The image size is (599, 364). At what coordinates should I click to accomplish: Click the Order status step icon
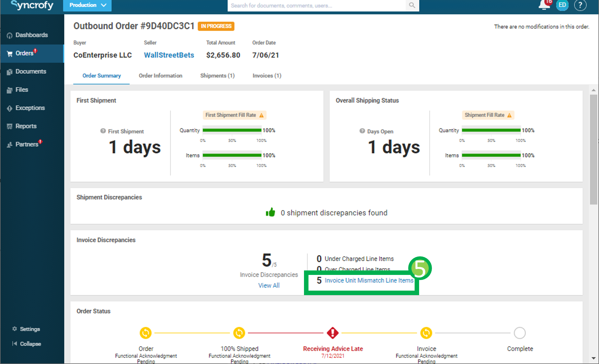[146, 333]
